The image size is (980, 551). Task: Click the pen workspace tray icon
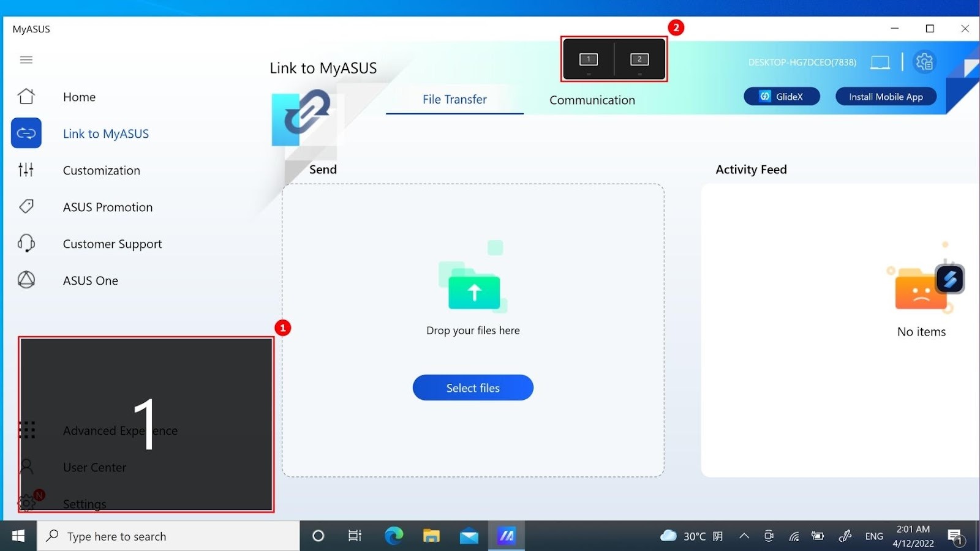coord(845,536)
